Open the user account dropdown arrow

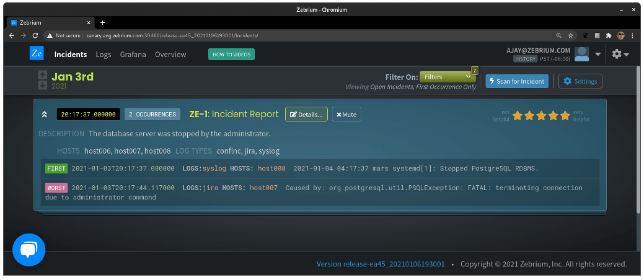pyautogui.click(x=598, y=54)
